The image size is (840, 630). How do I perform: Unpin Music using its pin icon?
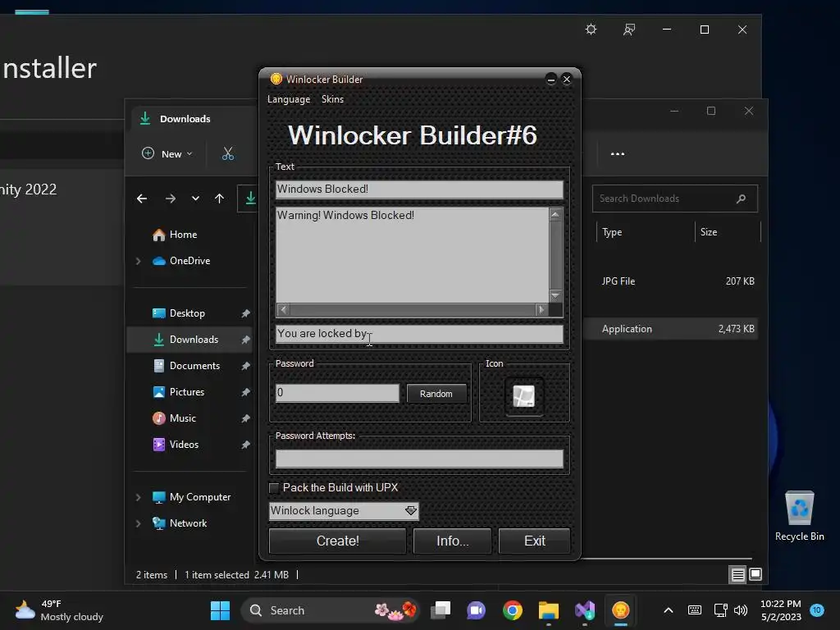(x=245, y=418)
